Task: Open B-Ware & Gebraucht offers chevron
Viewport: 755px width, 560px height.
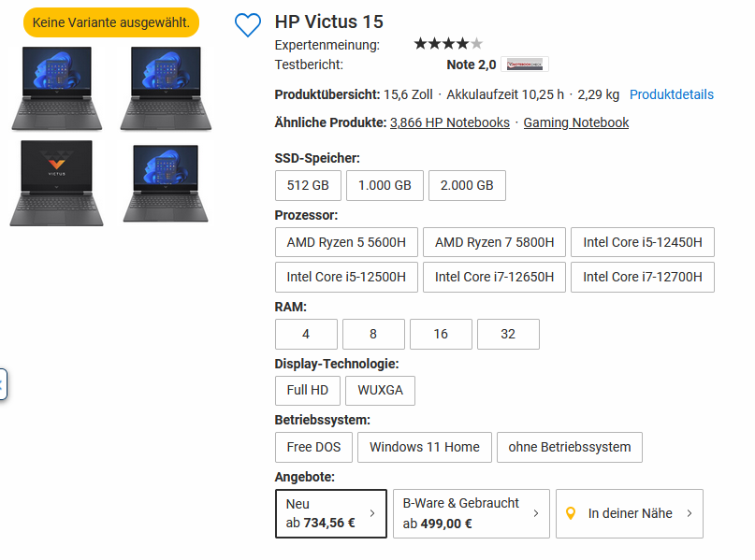Action: coord(536,513)
